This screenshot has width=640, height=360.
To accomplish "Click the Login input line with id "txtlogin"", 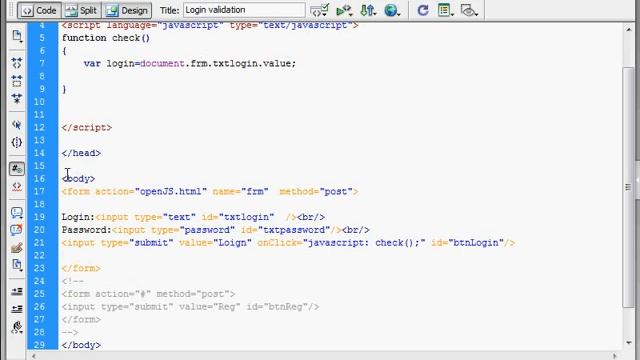I will [193, 217].
